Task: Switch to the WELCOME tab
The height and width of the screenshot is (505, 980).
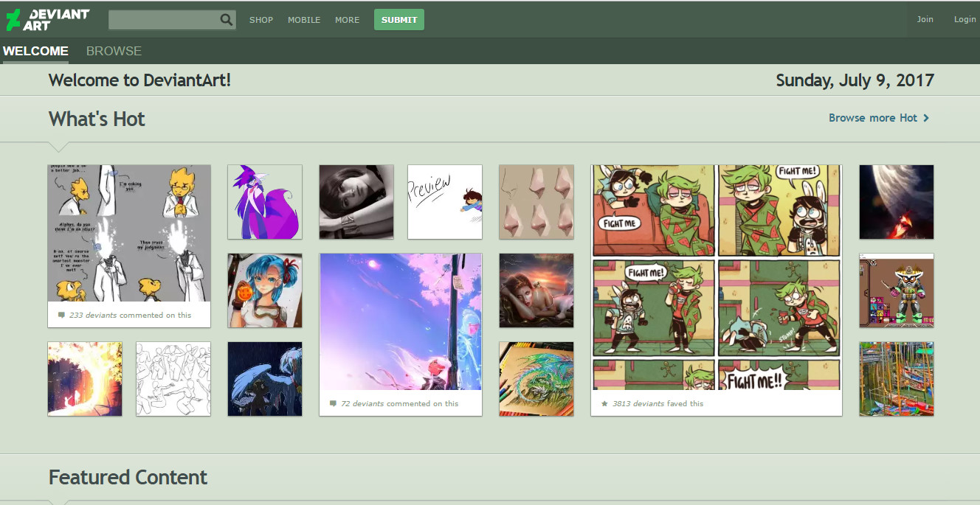Action: click(x=35, y=51)
